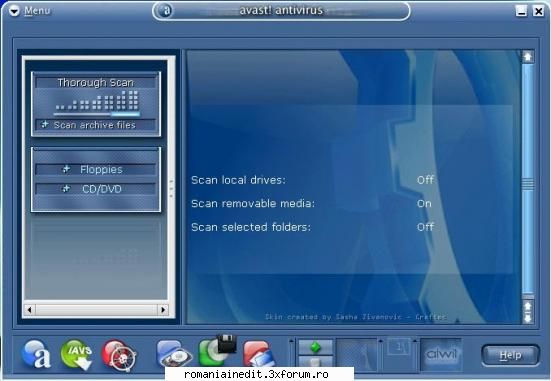This screenshot has height=381, width=551.
Task: Click the 'Scan removable media:' label
Action: [x=253, y=204]
